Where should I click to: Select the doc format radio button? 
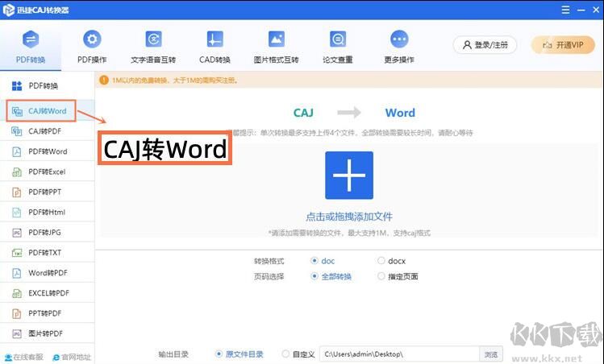314,260
